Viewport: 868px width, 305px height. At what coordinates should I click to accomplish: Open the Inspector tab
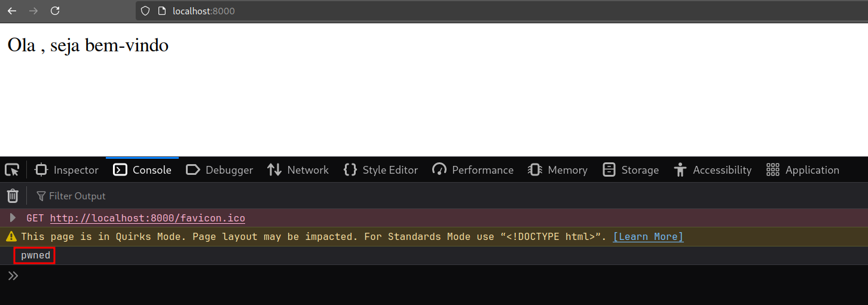pos(67,170)
